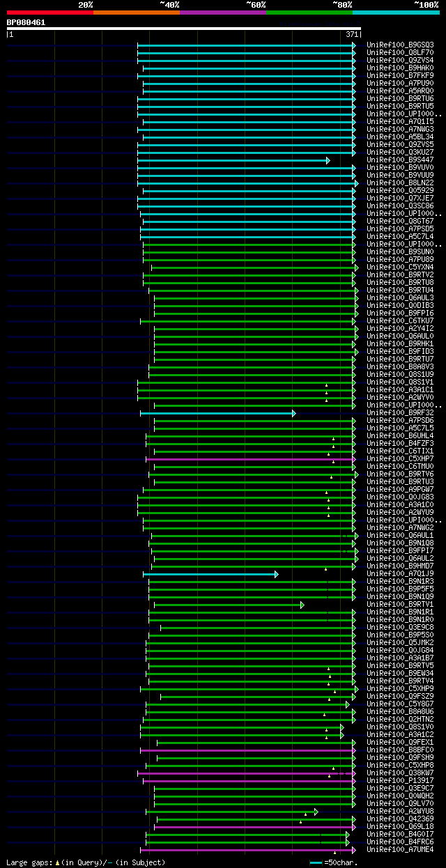Click the UniRef100_A2Y4I2 label
446x868 pixels.
tap(401, 328)
